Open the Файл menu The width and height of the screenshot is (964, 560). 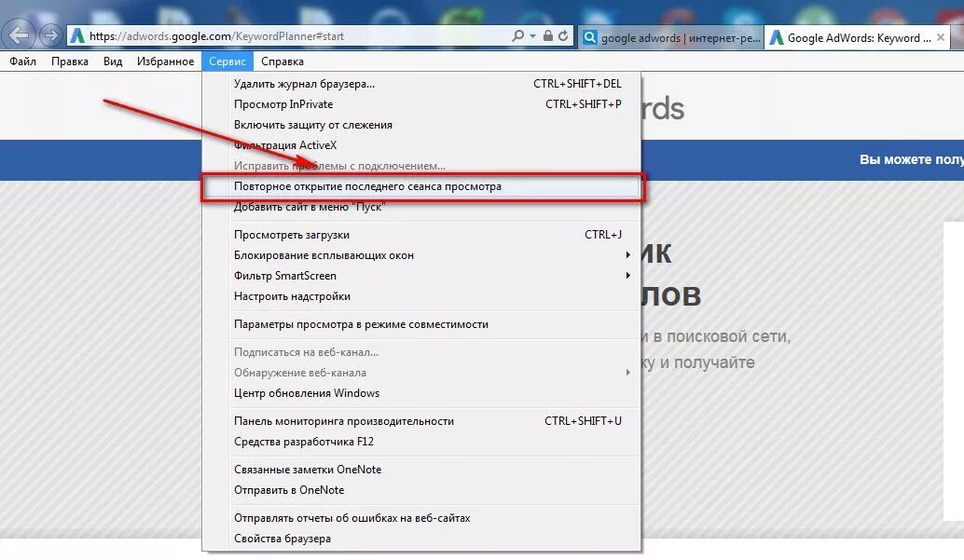(22, 61)
